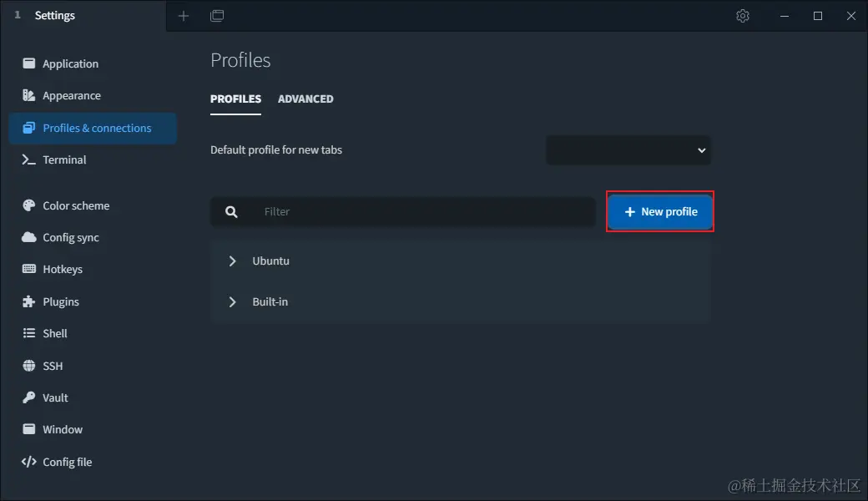The height and width of the screenshot is (501, 868).
Task: Open Profiles & connections section
Action: [x=93, y=128]
